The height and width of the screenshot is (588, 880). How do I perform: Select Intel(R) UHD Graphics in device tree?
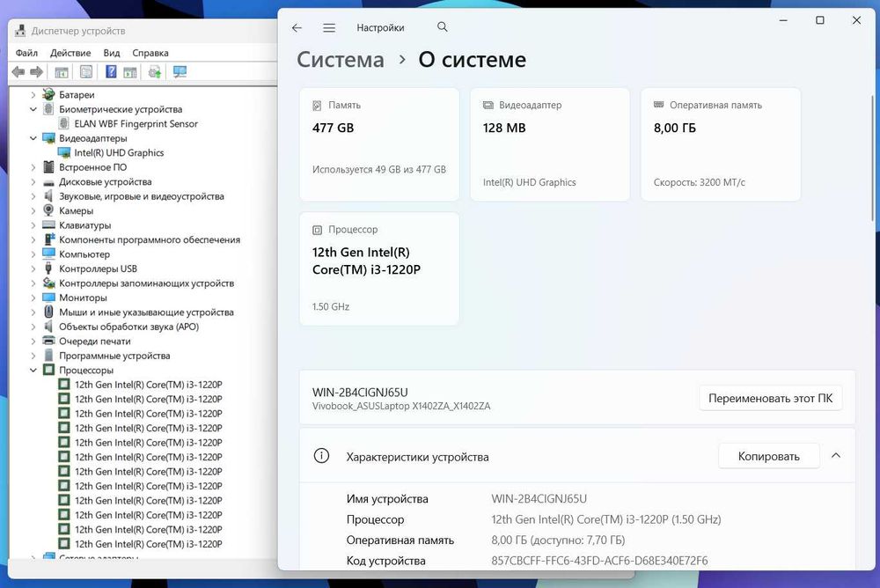119,153
